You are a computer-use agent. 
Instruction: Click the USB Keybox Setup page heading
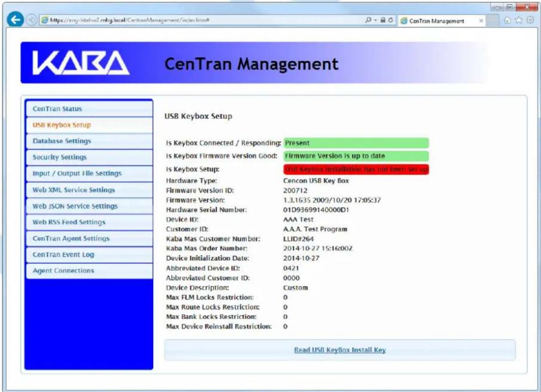click(199, 117)
